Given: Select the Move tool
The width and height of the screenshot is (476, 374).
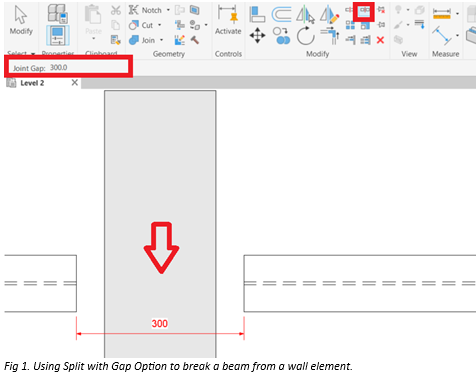Looking at the screenshot, I should [257, 35].
